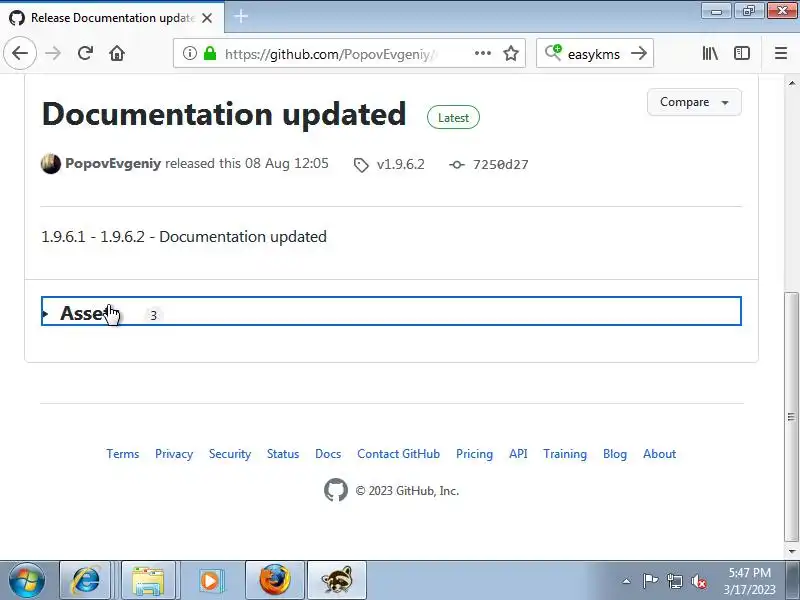This screenshot has width=800, height=600.
Task: Open the Terms footer link
Action: 122,454
